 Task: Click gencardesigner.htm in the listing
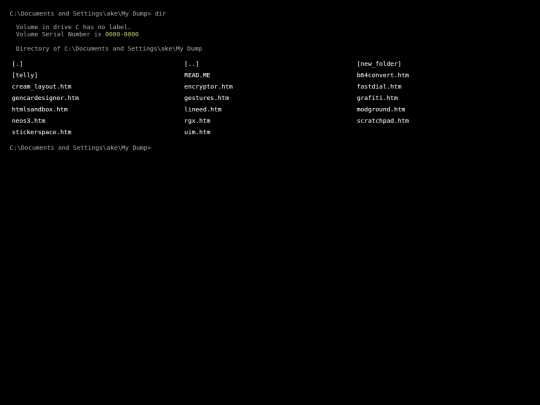coord(45,98)
